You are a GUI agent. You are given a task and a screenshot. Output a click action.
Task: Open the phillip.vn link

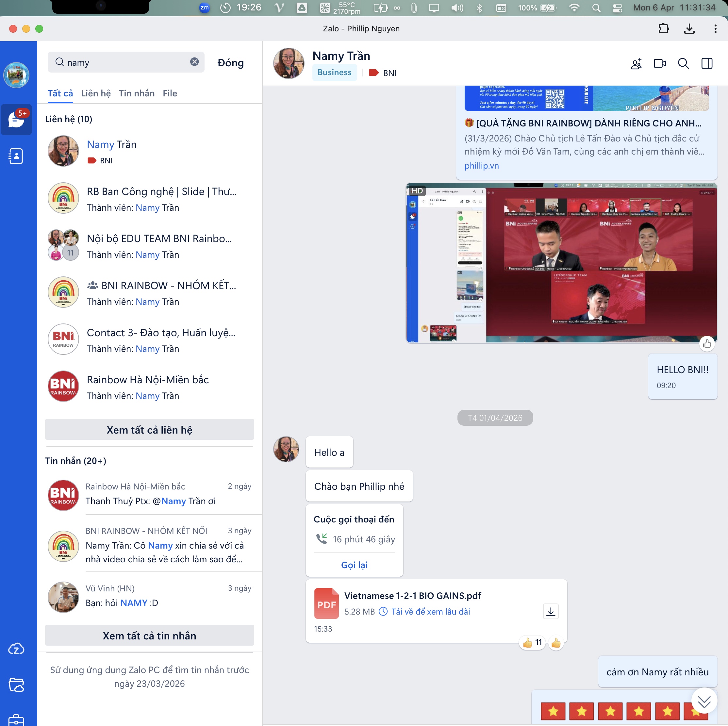pos(481,166)
